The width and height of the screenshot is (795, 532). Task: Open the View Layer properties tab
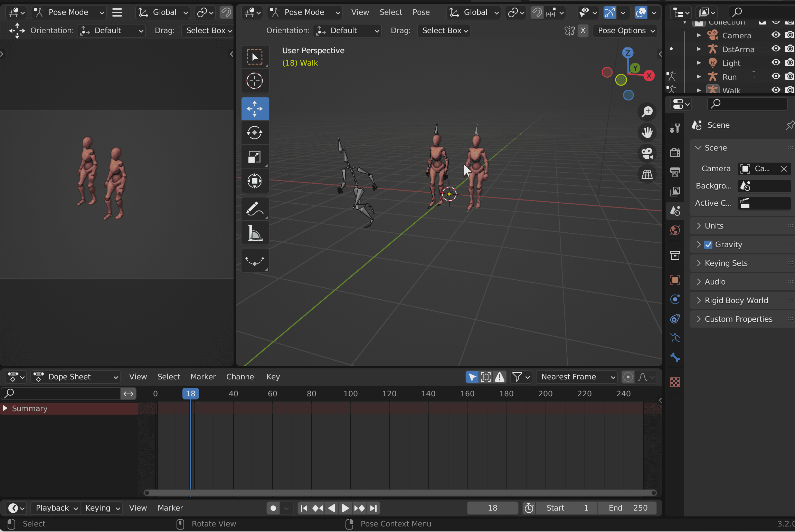point(675,191)
